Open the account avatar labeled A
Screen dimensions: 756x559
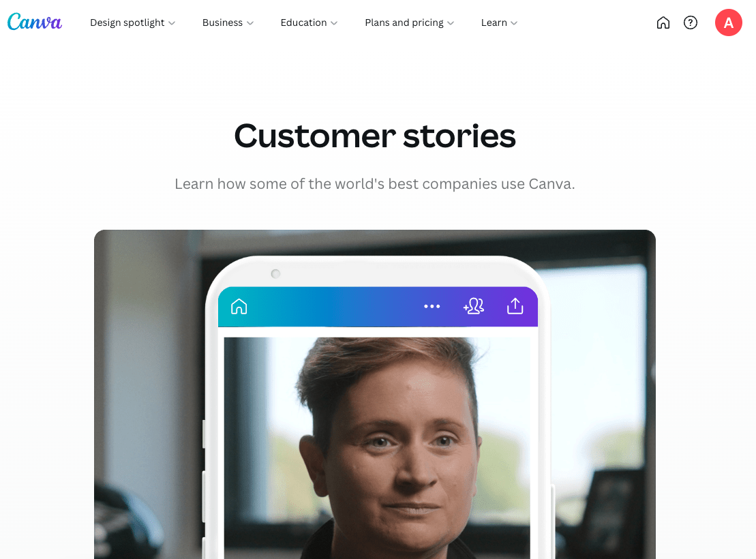point(728,22)
